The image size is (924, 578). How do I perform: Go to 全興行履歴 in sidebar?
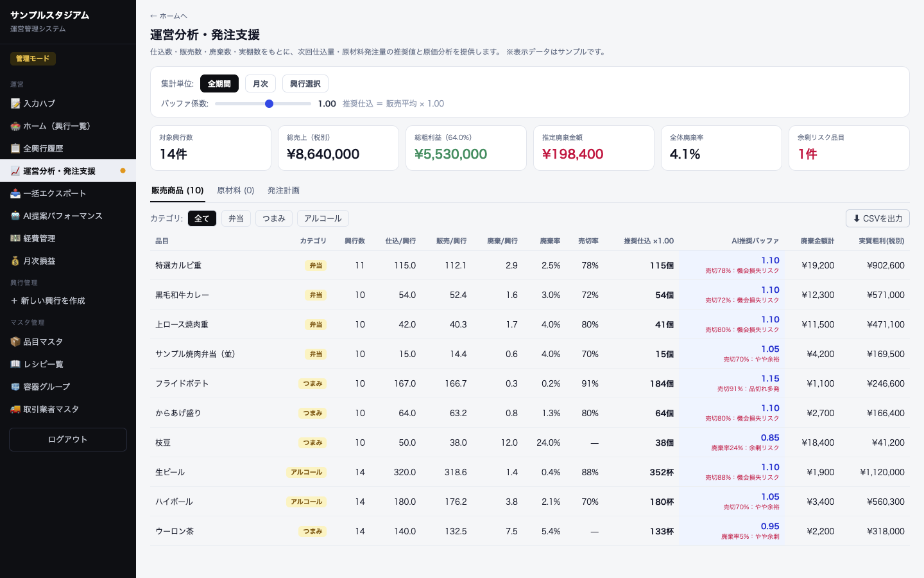click(68, 148)
